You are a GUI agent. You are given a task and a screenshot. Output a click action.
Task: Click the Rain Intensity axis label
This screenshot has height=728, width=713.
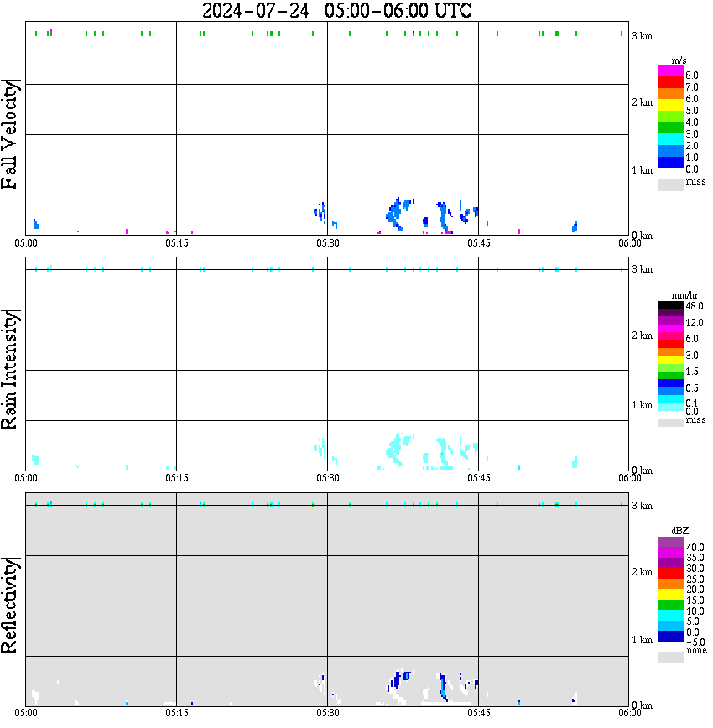(x=10, y=370)
